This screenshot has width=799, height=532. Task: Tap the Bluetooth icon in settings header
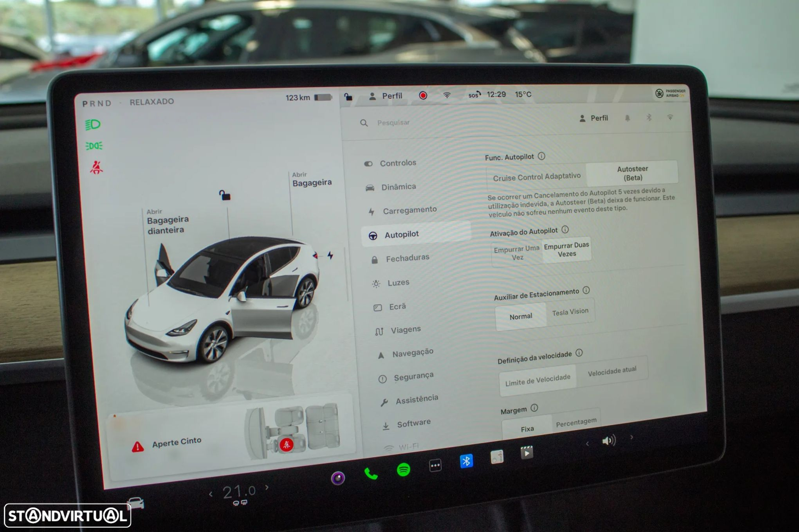click(x=649, y=117)
